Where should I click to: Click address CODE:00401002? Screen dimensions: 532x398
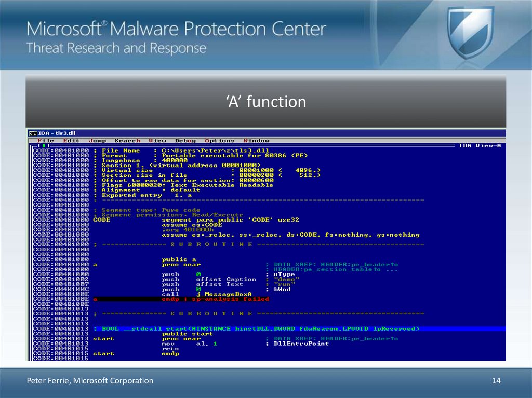(61, 279)
